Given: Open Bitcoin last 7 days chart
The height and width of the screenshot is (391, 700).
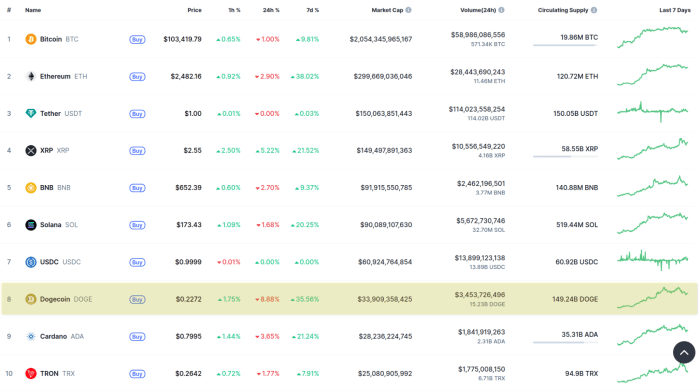Looking at the screenshot, I should 653,37.
